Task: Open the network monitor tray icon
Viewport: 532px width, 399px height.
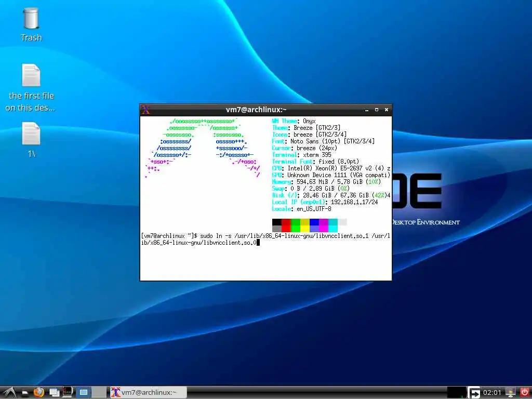Action: [x=510, y=393]
